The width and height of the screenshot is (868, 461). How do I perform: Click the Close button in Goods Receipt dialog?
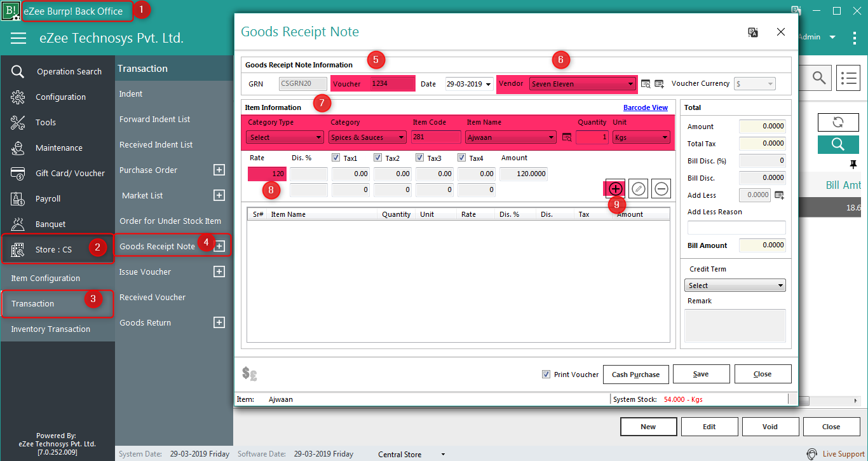point(763,374)
